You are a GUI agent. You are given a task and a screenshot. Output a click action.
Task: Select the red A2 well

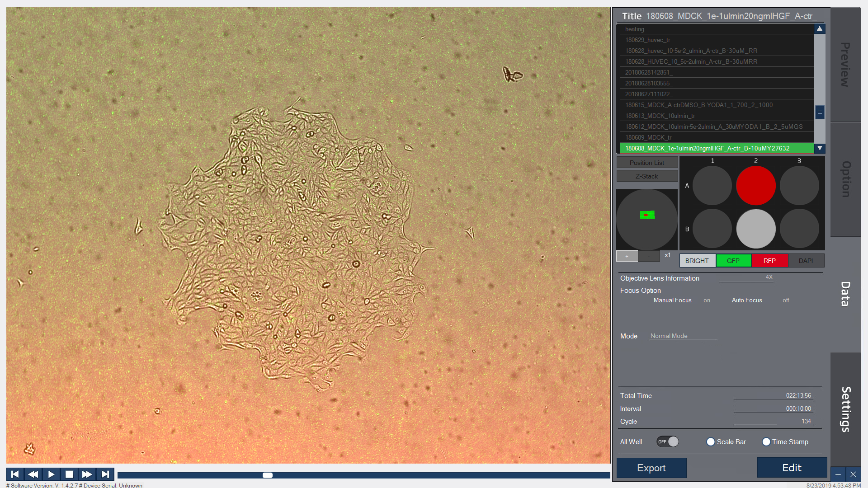click(x=755, y=185)
